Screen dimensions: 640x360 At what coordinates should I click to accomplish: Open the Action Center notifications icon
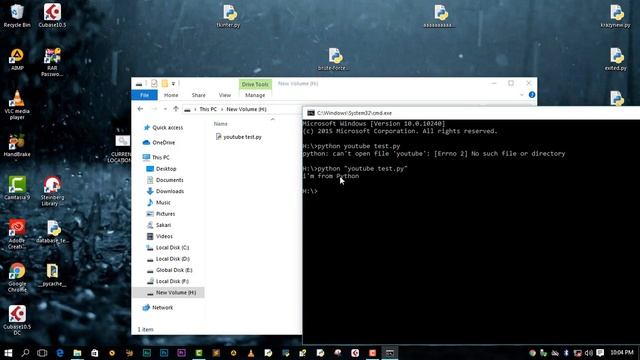[600, 353]
